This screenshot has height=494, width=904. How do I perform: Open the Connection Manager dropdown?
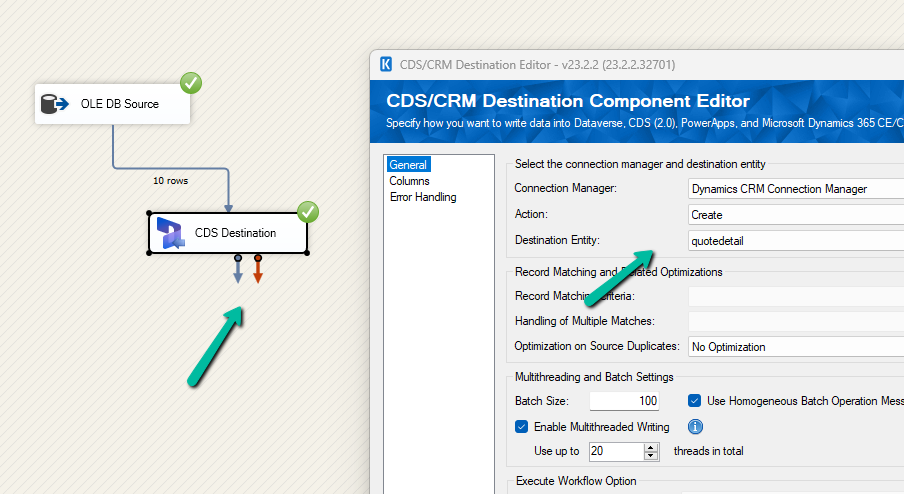pyautogui.click(x=796, y=189)
